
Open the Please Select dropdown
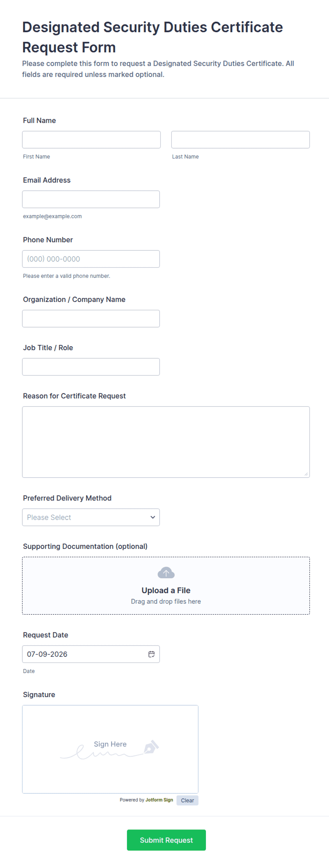point(91,517)
